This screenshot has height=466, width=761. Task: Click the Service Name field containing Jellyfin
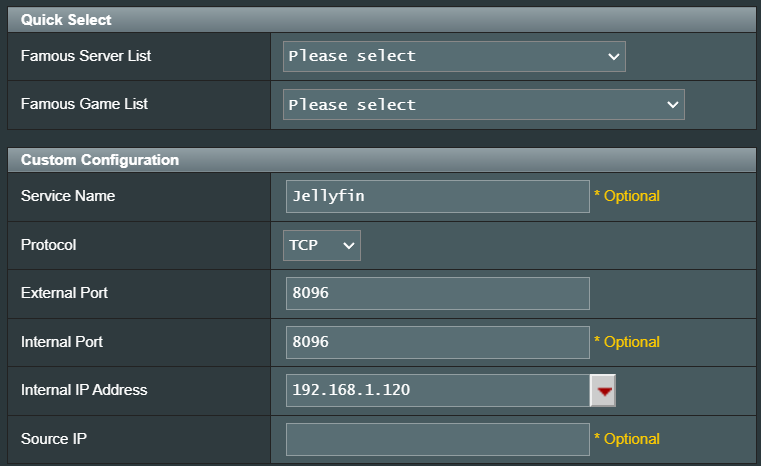pos(437,196)
